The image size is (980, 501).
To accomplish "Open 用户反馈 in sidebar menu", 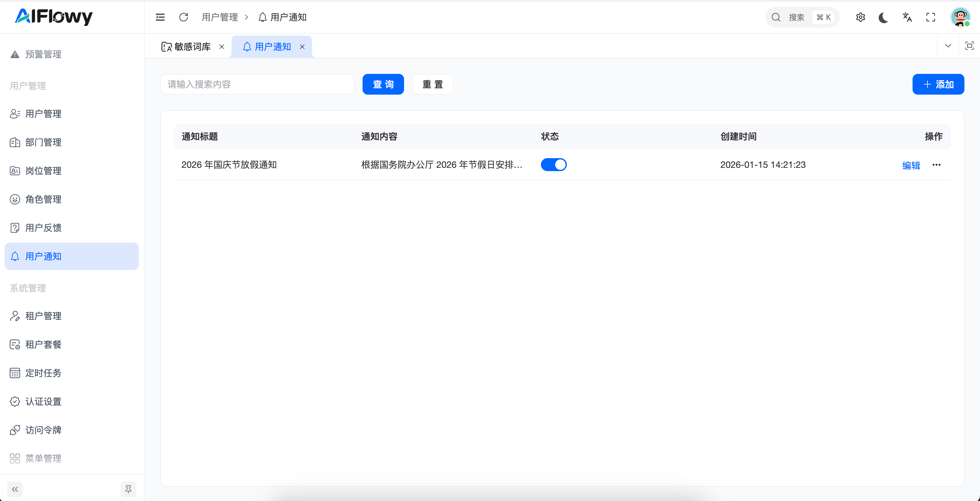I will 43,228.
